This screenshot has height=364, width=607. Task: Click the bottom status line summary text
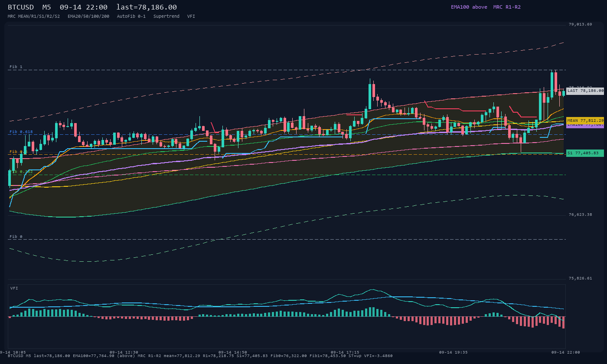[200, 356]
